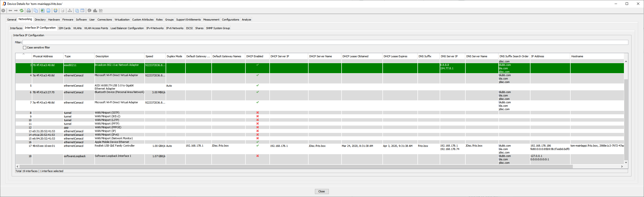
Task: Show the line chart view
Action: coord(101,11)
